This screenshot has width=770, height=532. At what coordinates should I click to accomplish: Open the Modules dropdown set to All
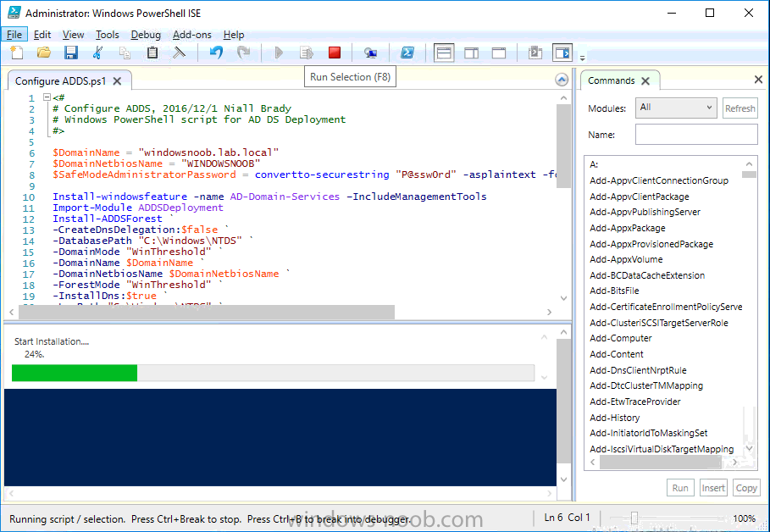coord(676,108)
